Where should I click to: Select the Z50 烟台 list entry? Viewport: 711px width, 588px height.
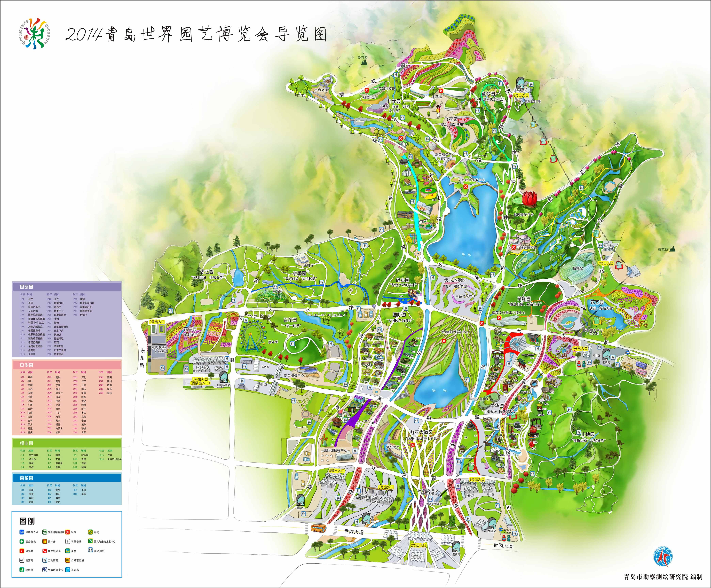tap(105, 393)
